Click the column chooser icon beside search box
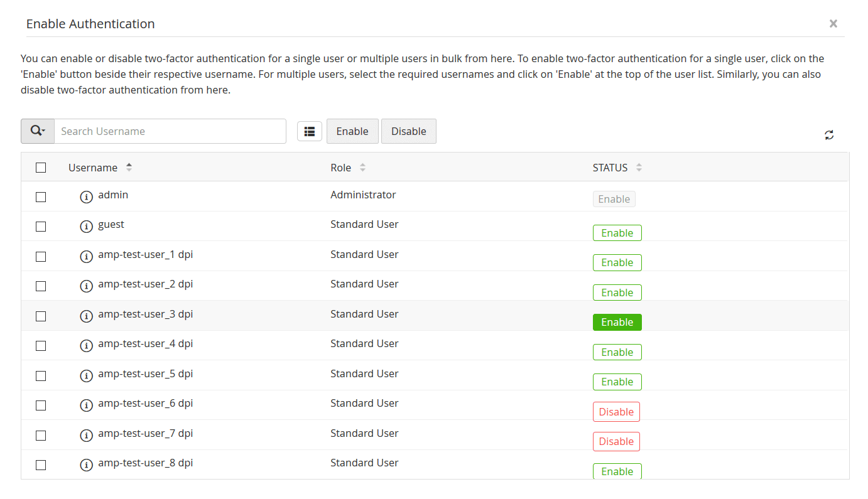The image size is (868, 499). [x=309, y=131]
